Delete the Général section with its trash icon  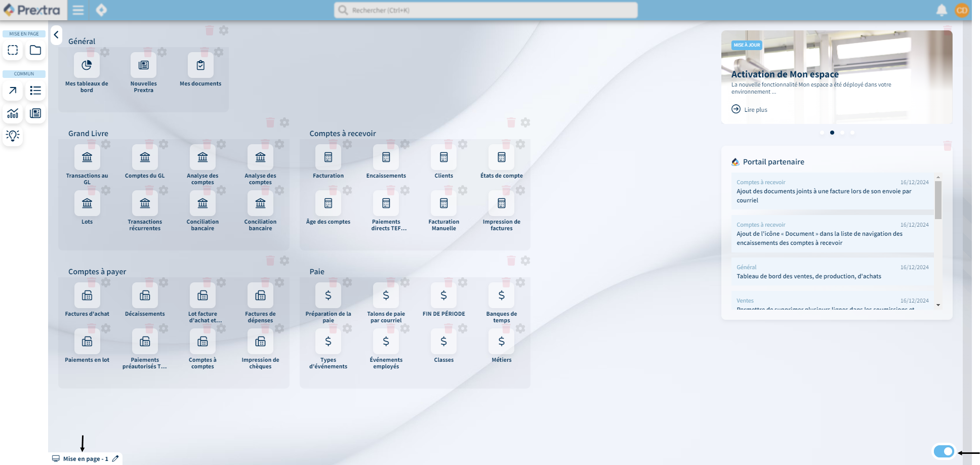click(x=210, y=30)
